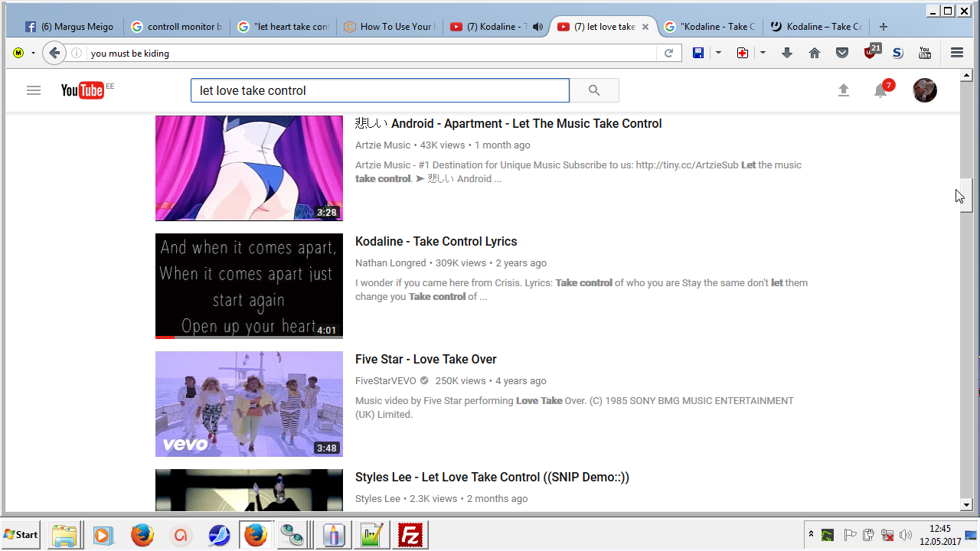Screen dimensions: 980x551
Task: Open the taskbar clock showing 12:45
Action: point(940,535)
